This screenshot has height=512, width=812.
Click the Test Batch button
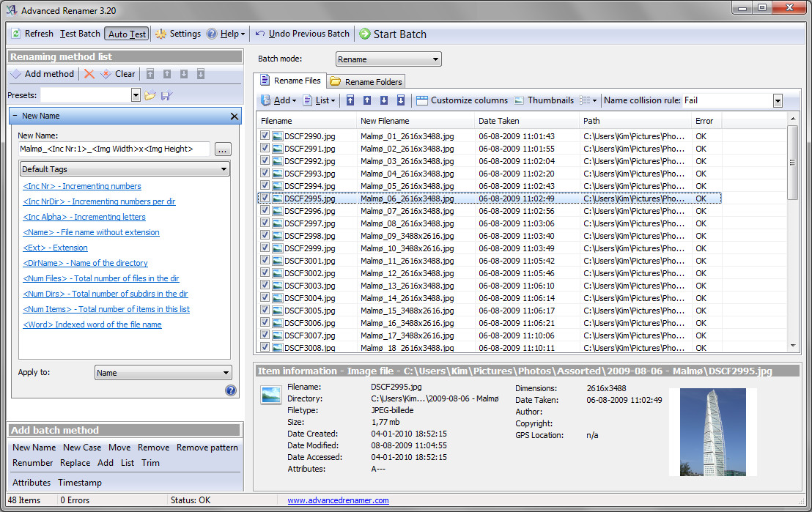pyautogui.click(x=80, y=34)
